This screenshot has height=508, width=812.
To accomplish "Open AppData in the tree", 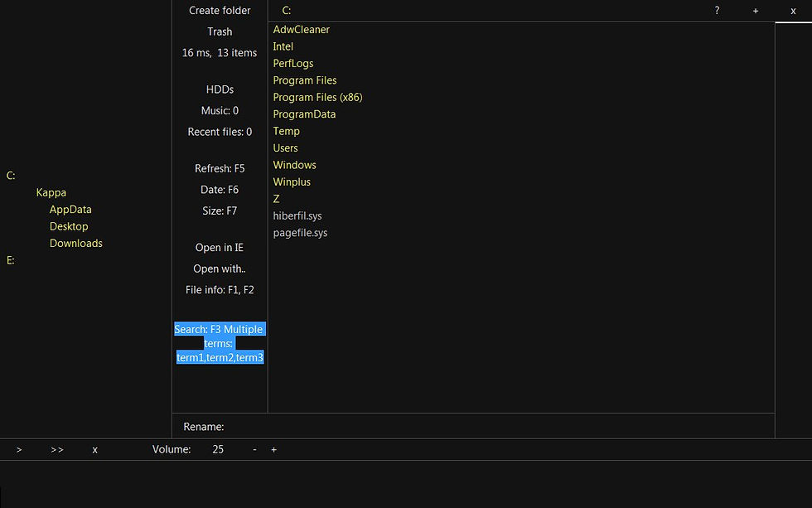I will click(70, 210).
